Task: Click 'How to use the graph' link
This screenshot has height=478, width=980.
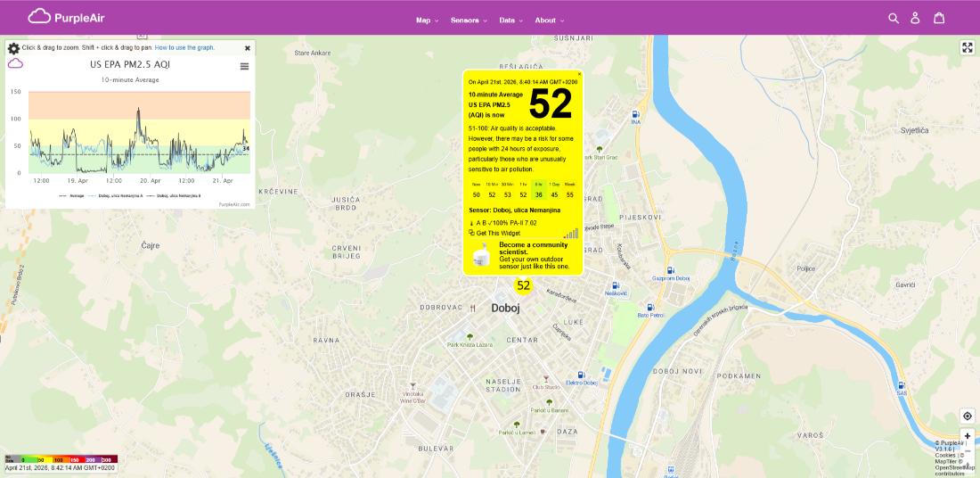Action: [184, 47]
